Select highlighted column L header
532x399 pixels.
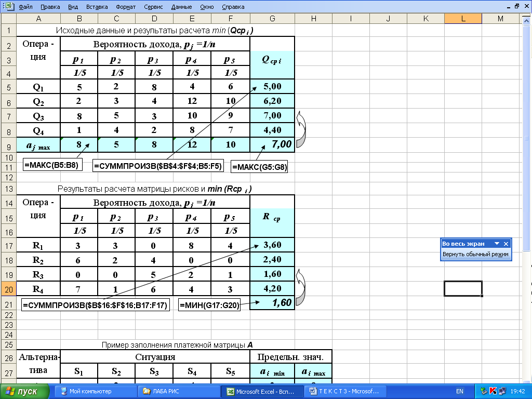pyautogui.click(x=463, y=19)
